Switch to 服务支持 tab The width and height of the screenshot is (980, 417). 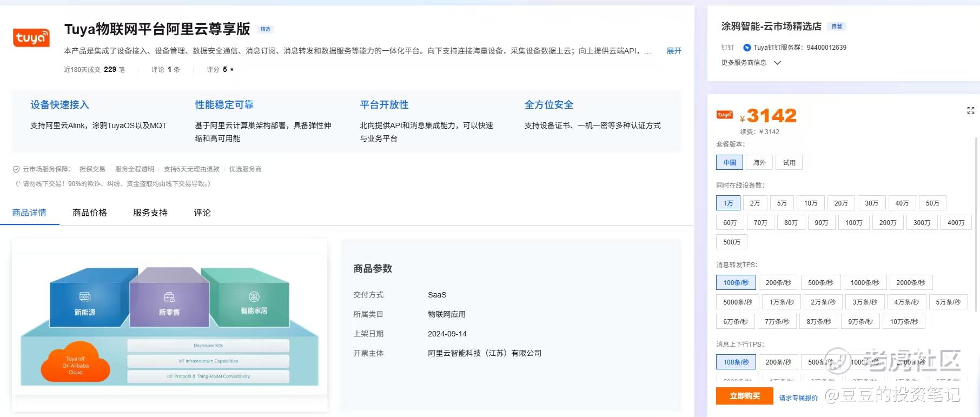(x=150, y=213)
